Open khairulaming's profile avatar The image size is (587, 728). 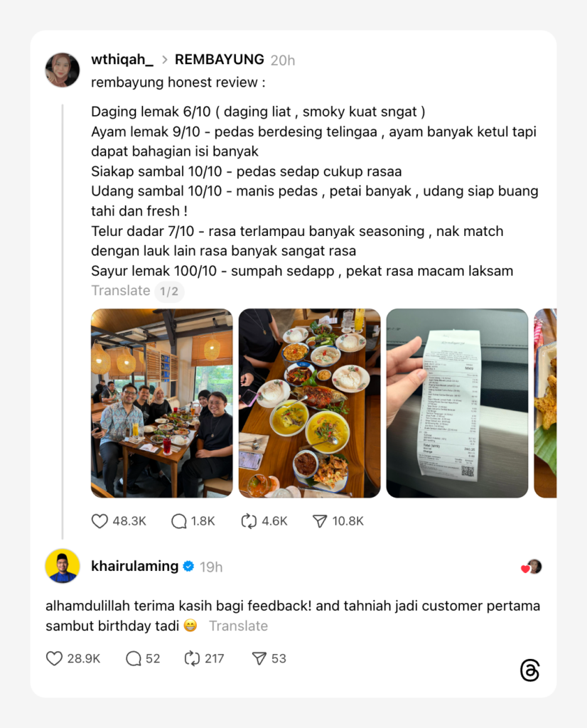point(63,566)
